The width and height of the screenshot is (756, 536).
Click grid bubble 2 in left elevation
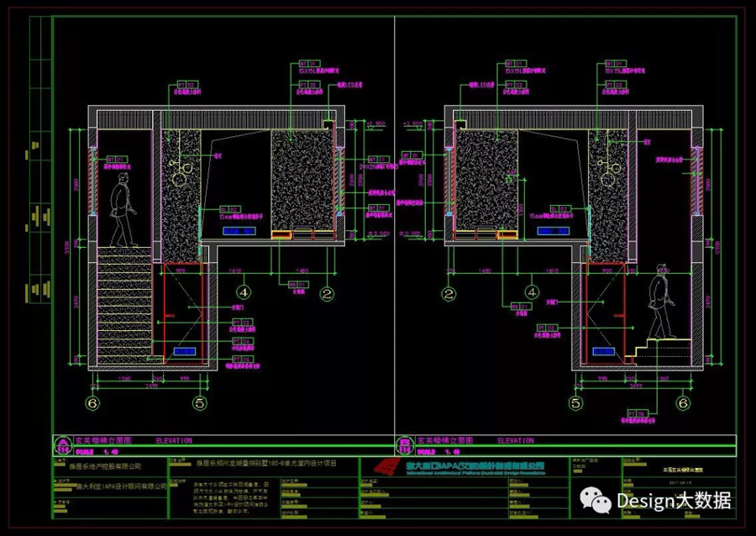(x=328, y=293)
